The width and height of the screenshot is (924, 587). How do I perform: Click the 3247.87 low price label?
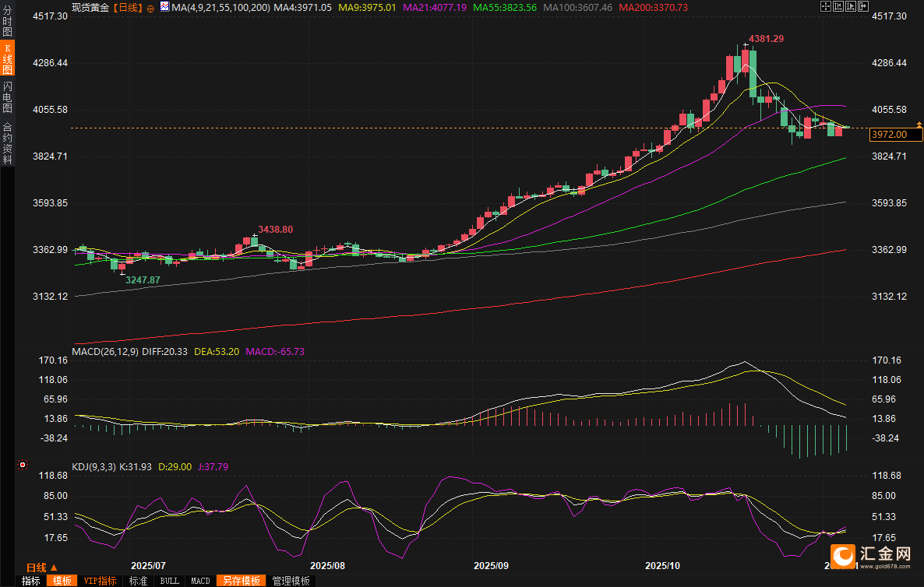click(x=143, y=280)
